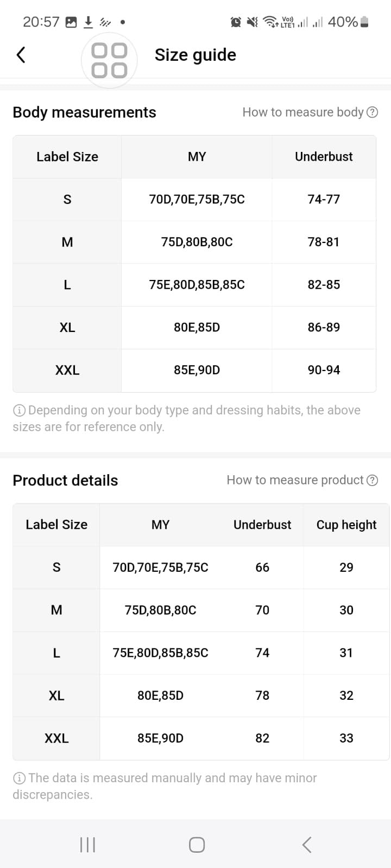391x868 pixels.
Task: Select the 90-94 underbust cell for XXL
Action: [324, 370]
